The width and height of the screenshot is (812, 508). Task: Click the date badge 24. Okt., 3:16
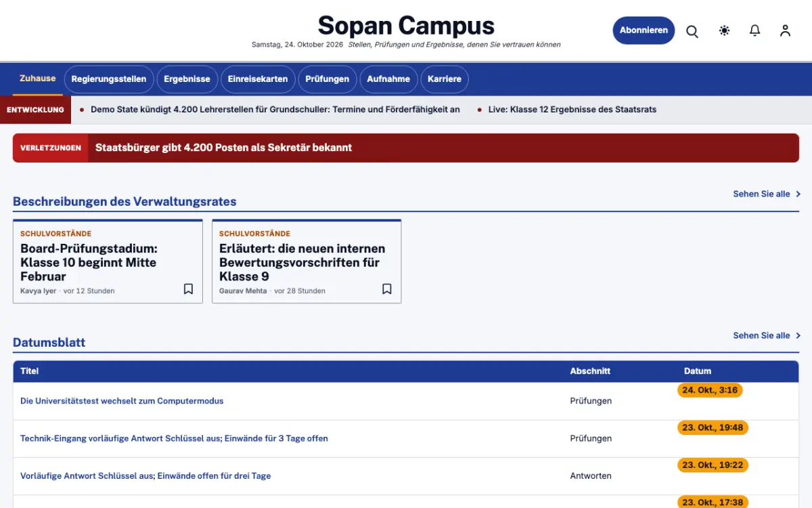710,390
